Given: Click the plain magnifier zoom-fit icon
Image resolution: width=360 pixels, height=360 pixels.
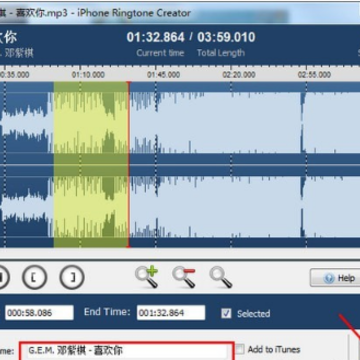Looking at the screenshot, I should pos(220,277).
